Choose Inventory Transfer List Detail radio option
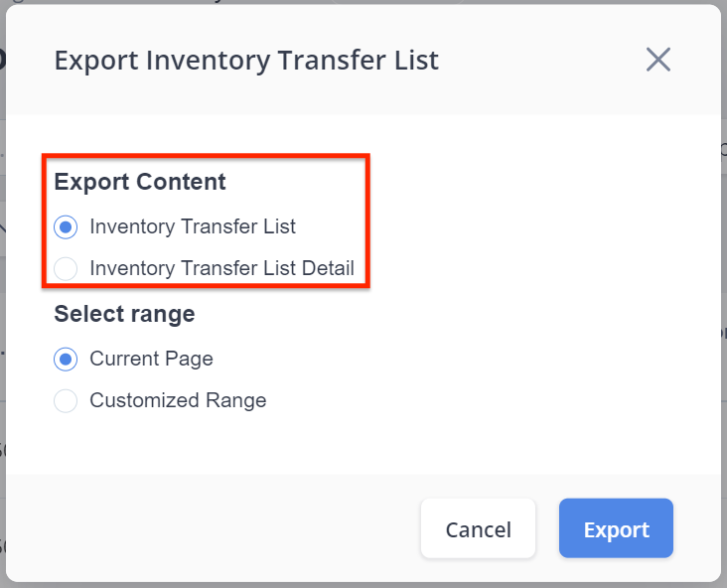 (x=66, y=268)
